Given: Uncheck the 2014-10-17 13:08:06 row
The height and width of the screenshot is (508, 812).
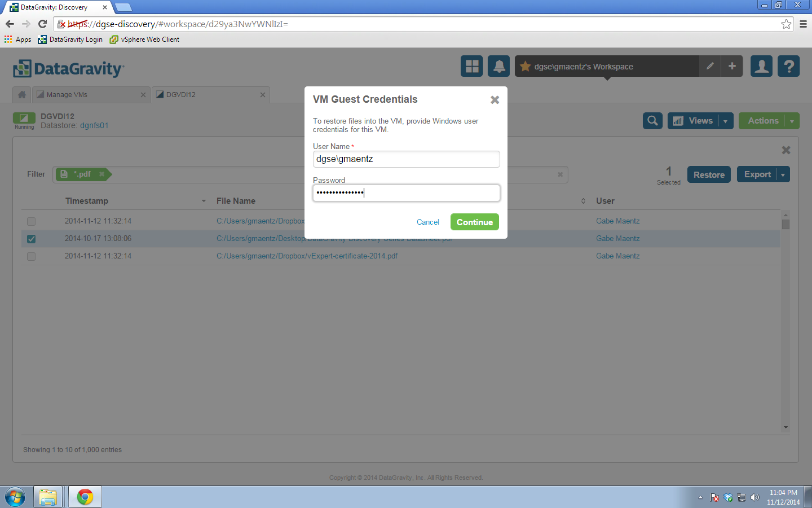Looking at the screenshot, I should point(31,239).
